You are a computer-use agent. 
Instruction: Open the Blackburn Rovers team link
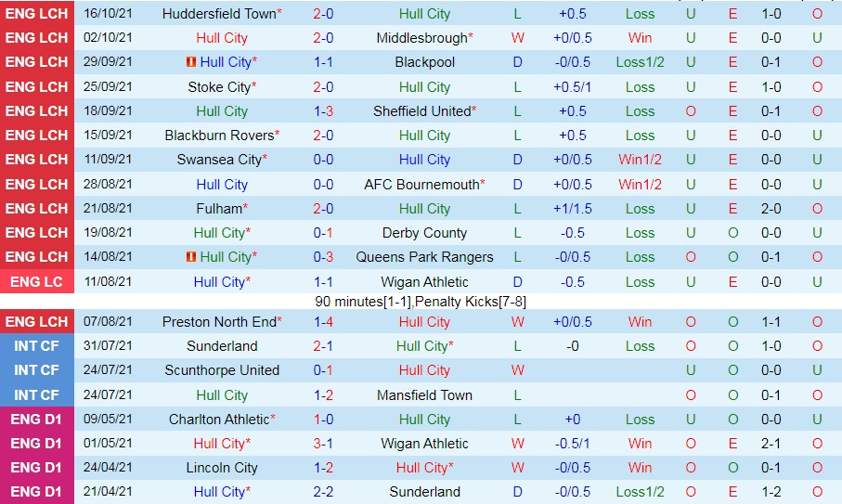pyautogui.click(x=219, y=136)
